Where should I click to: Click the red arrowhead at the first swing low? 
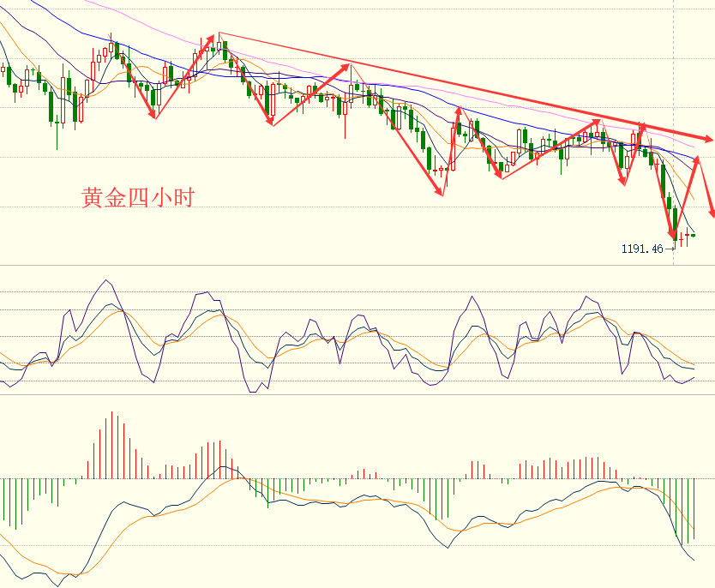[154, 115]
